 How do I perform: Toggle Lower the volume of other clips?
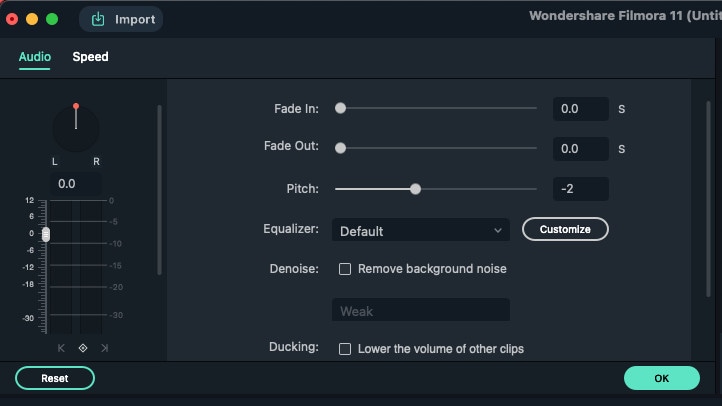pyautogui.click(x=345, y=349)
